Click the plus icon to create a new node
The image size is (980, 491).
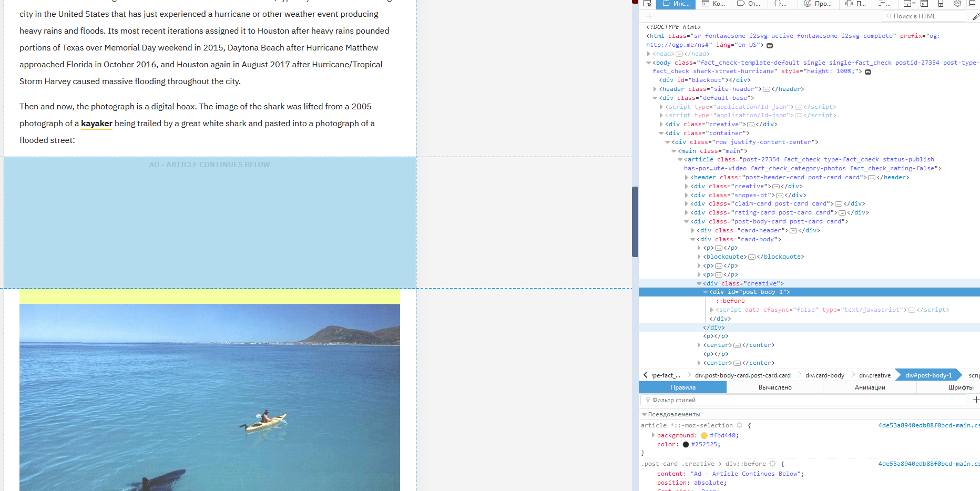coord(649,16)
